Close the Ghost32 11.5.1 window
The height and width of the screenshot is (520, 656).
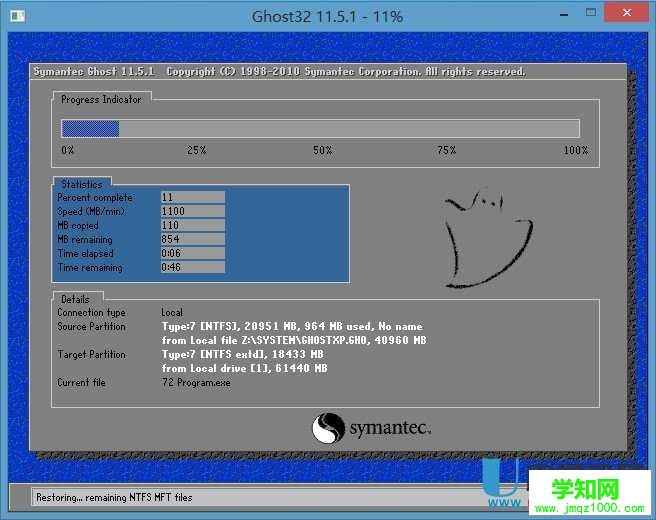(626, 13)
